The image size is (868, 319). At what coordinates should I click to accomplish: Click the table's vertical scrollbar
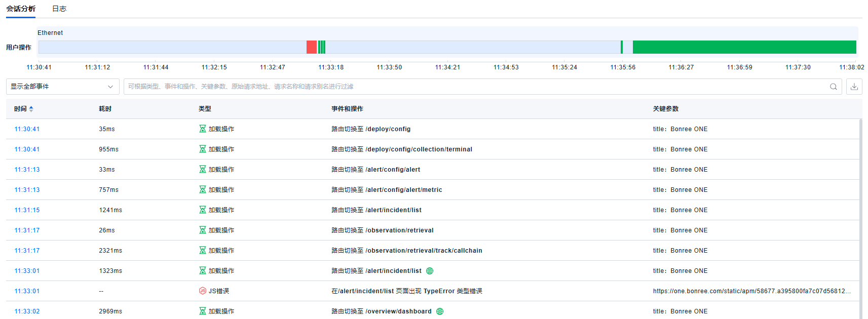(x=860, y=218)
